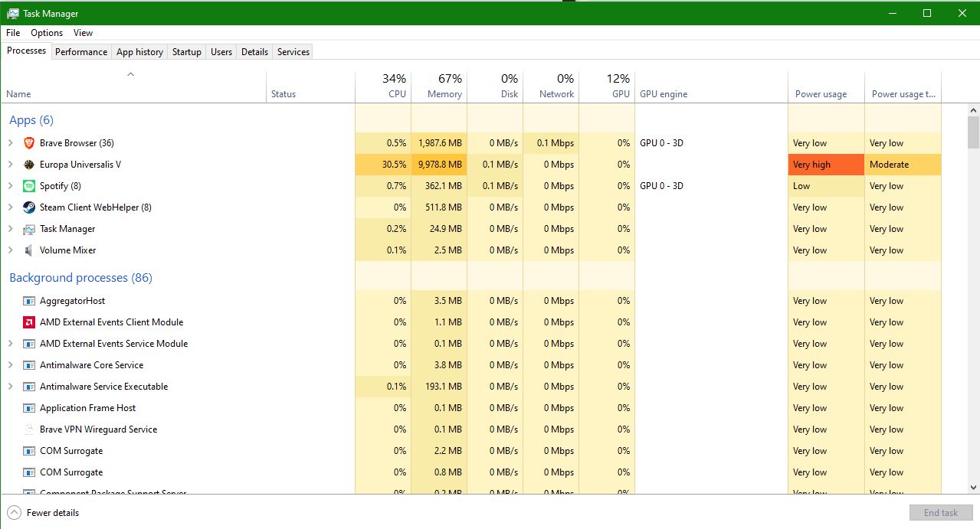Click the Steam Client WebHelper icon
This screenshot has height=529, width=980.
[x=29, y=207]
